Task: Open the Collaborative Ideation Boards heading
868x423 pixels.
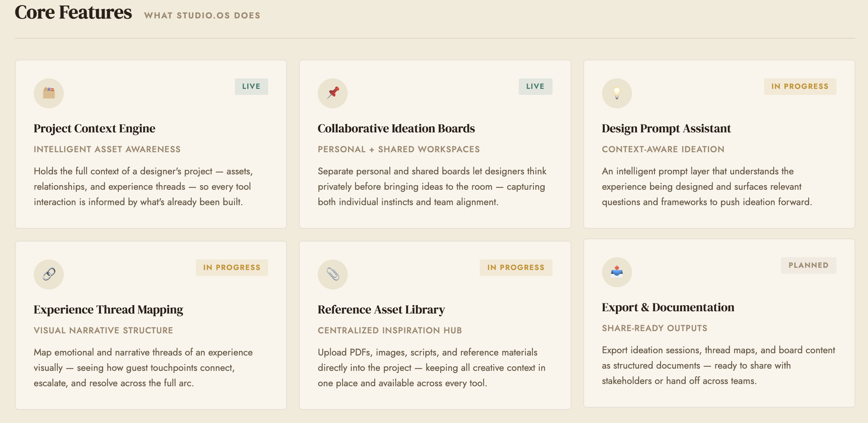Action: coord(396,128)
